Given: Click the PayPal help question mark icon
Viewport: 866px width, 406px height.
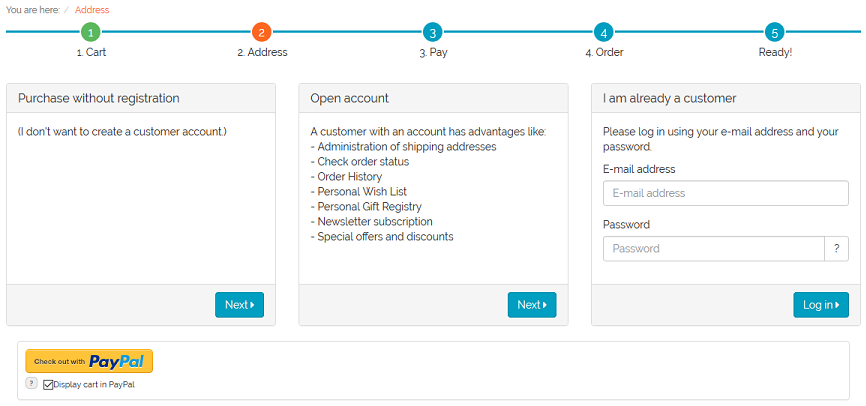Looking at the screenshot, I should pos(31,383).
